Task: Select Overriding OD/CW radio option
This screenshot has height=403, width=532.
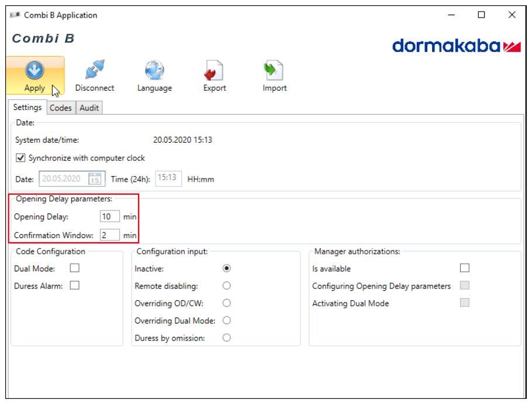Action: 227,303
